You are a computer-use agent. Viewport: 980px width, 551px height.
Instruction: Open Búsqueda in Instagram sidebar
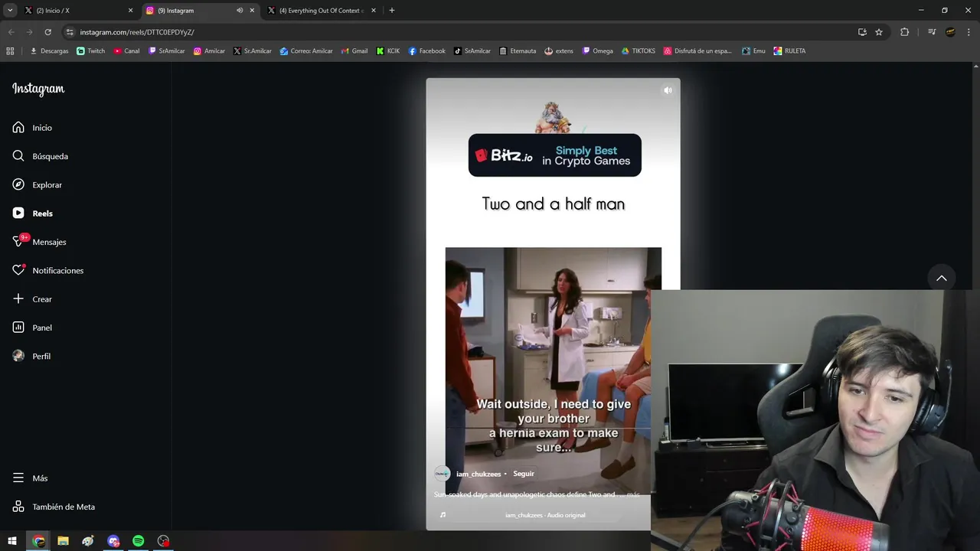click(40, 156)
